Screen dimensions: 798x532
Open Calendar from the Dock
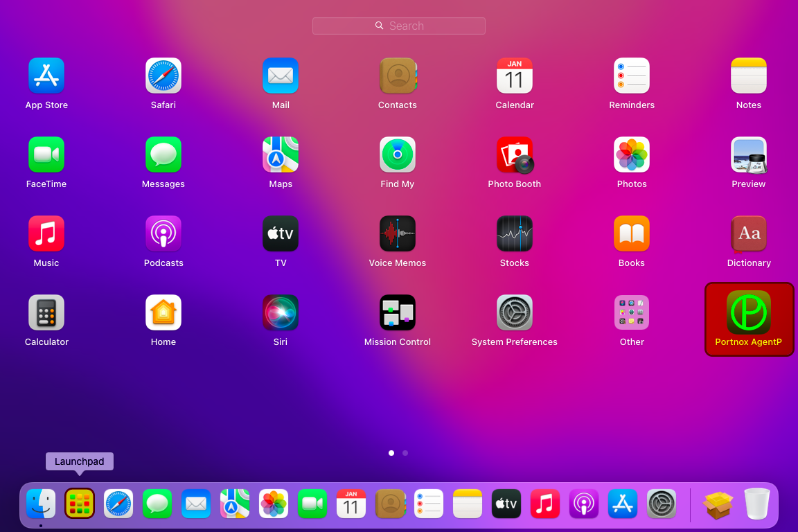[351, 504]
